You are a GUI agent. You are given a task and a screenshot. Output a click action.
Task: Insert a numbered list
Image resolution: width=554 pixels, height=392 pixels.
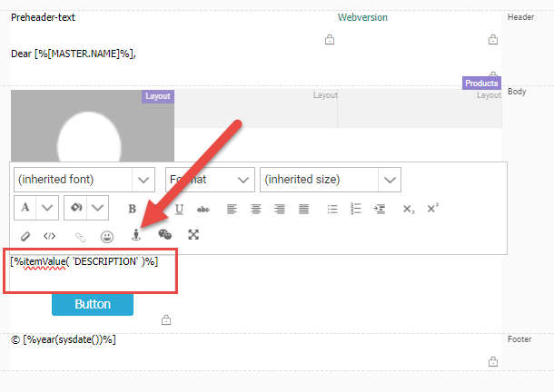click(x=356, y=209)
